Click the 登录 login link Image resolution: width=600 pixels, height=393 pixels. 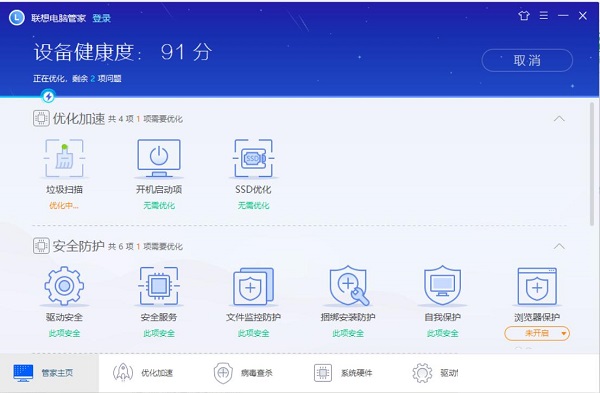(101, 18)
